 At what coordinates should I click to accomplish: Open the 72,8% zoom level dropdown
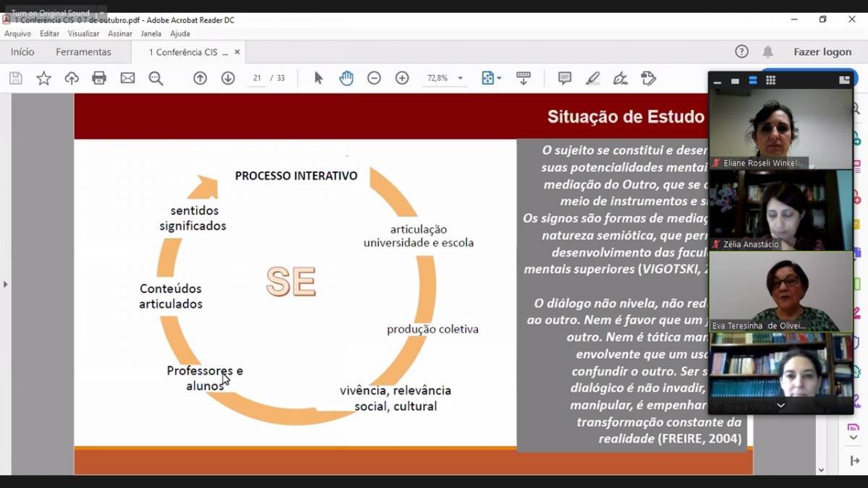pyautogui.click(x=460, y=78)
